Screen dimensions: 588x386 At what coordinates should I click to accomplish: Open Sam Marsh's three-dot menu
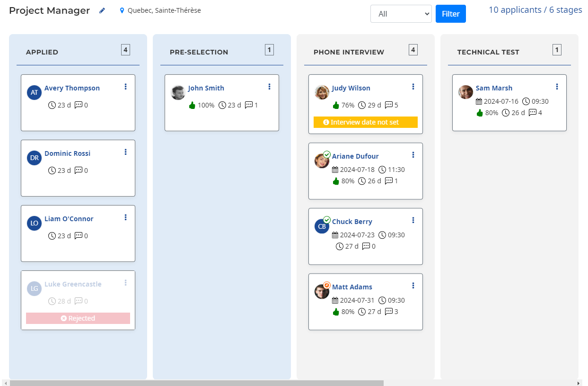click(557, 87)
